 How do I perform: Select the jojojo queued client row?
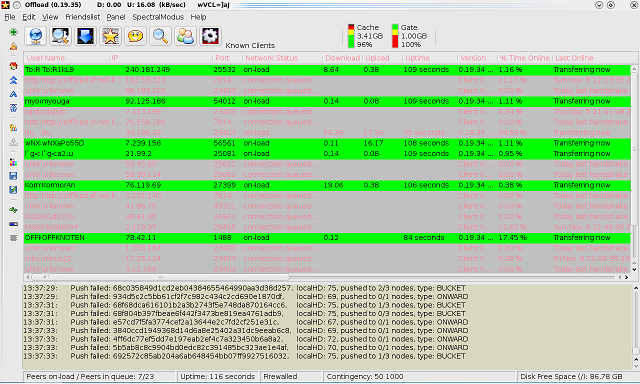[x=327, y=112]
